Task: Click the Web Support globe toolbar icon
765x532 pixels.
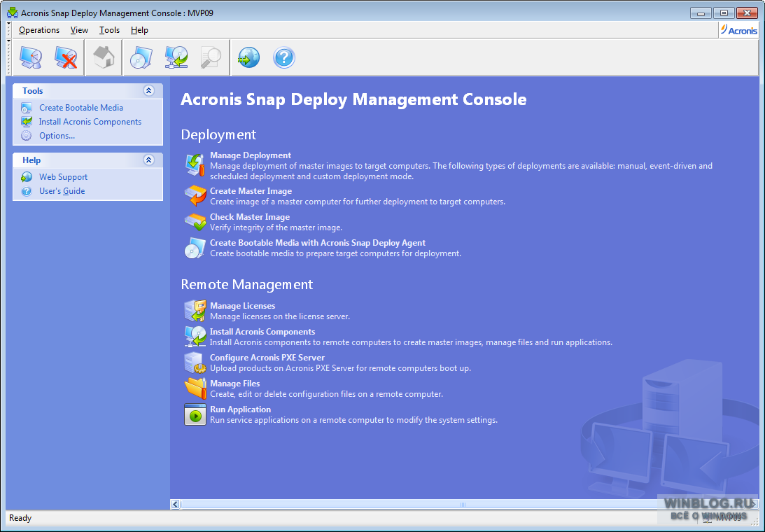Action: tap(249, 57)
